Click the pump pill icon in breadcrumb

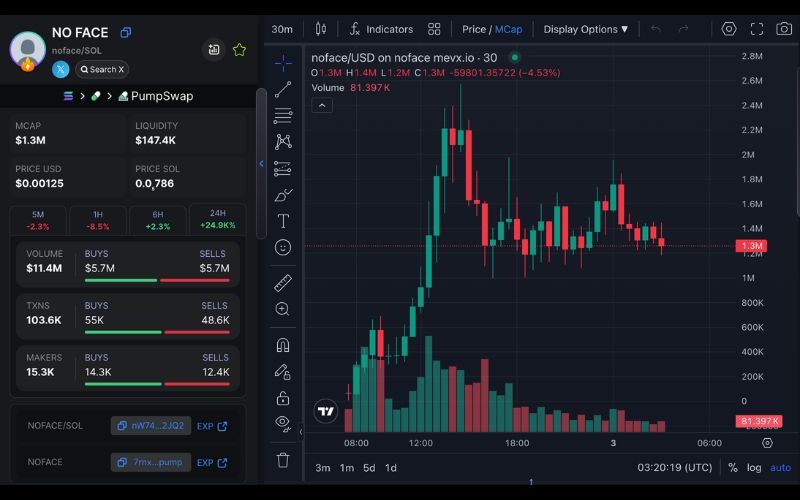[x=95, y=96]
